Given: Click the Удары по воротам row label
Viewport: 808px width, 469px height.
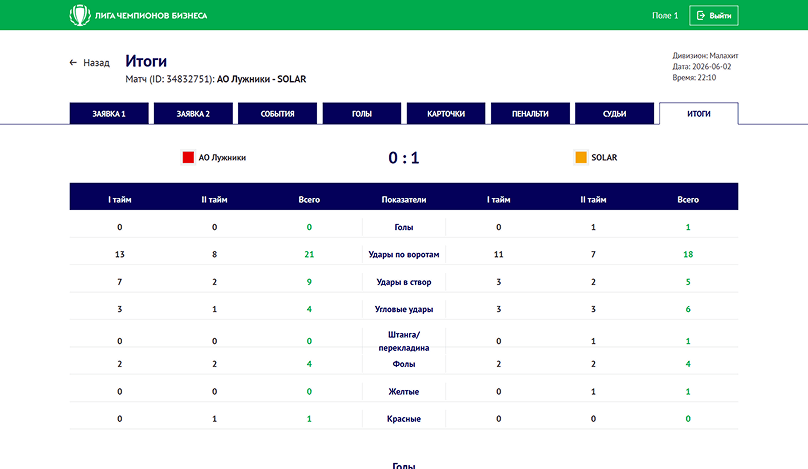Looking at the screenshot, I should pos(404,254).
